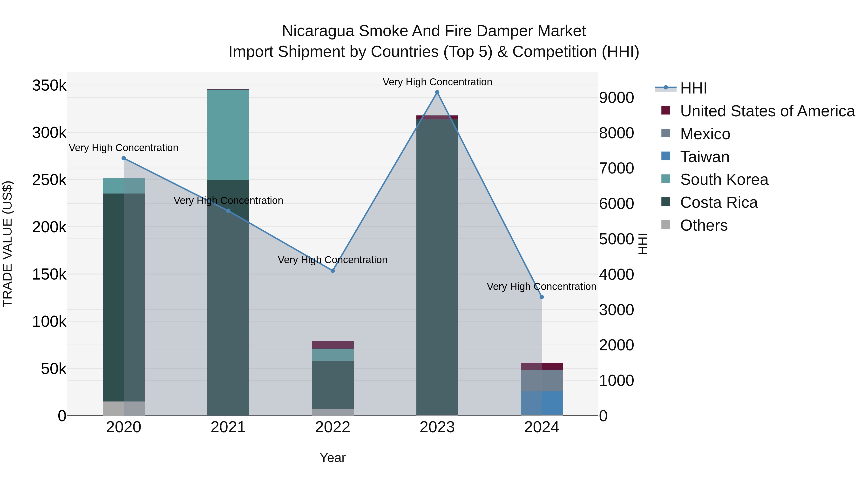This screenshot has width=868, height=488.
Task: Toggle the Others legend entry
Action: (x=694, y=225)
